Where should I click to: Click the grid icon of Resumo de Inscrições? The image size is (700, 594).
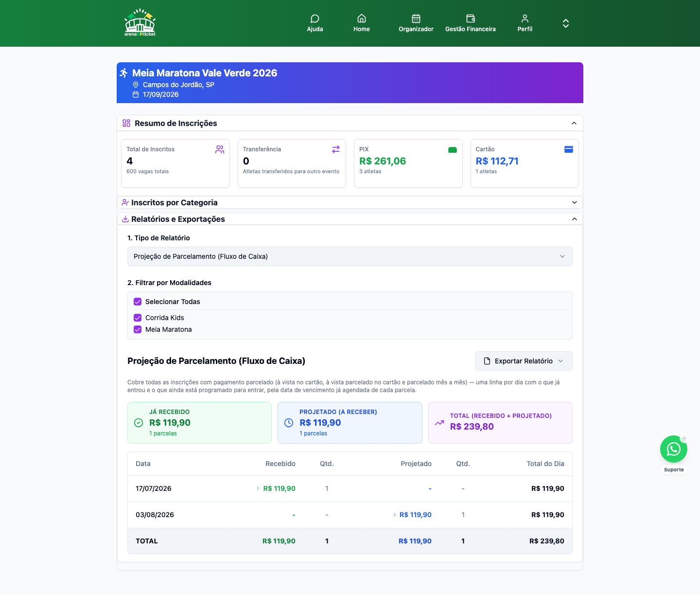pos(126,123)
